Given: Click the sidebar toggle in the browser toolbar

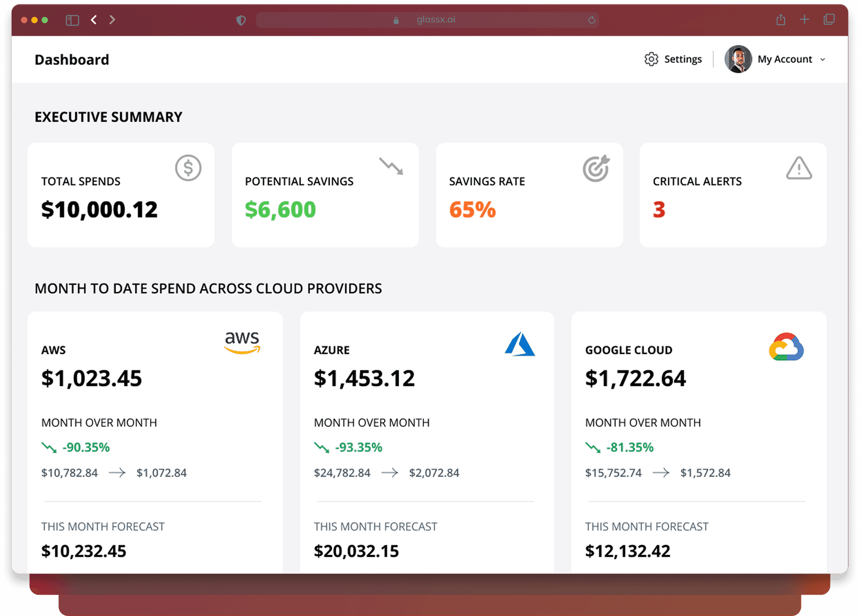Looking at the screenshot, I should coord(72,20).
